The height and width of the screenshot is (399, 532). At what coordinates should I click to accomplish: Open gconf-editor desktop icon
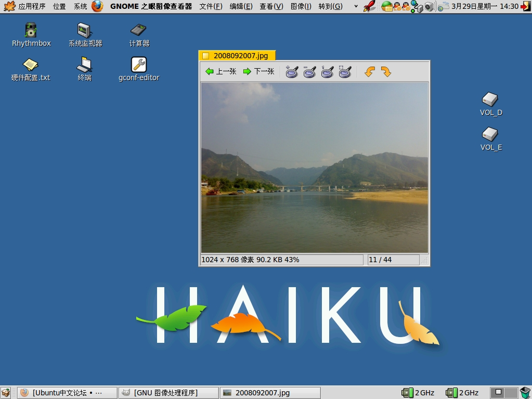point(139,69)
